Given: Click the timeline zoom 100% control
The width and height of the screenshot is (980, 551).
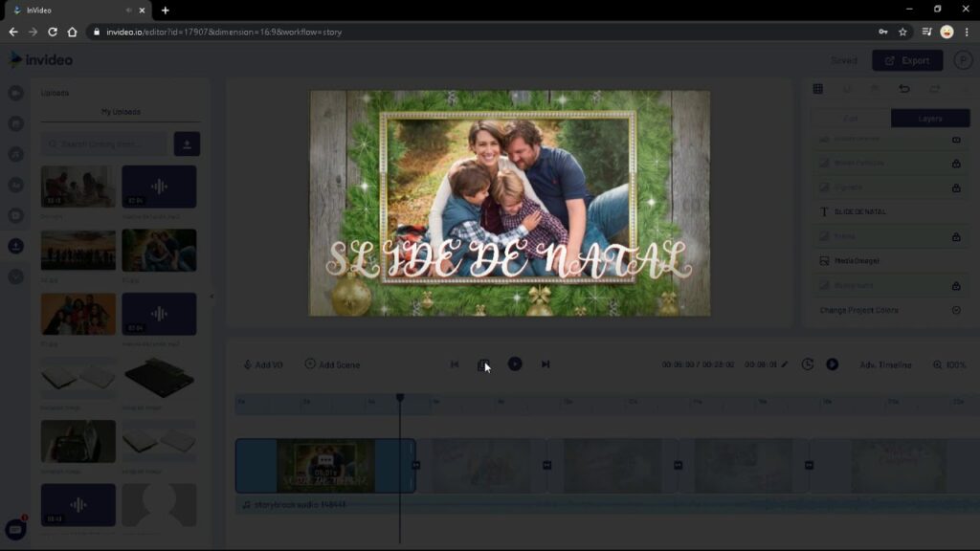Looking at the screenshot, I should click(949, 364).
